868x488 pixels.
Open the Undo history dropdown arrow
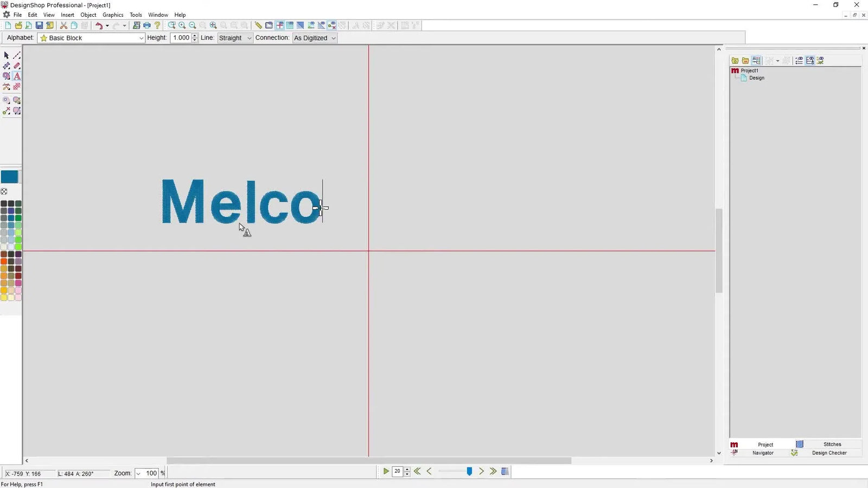click(x=107, y=25)
